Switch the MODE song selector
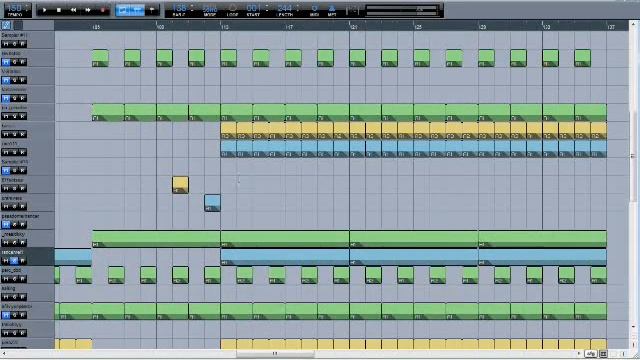Image resolution: width=640 pixels, height=360 pixels. pyautogui.click(x=210, y=10)
